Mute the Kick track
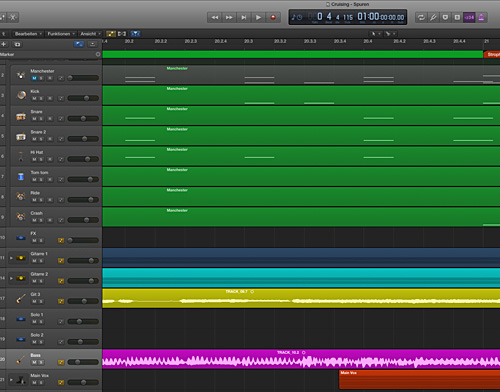 pyautogui.click(x=34, y=99)
